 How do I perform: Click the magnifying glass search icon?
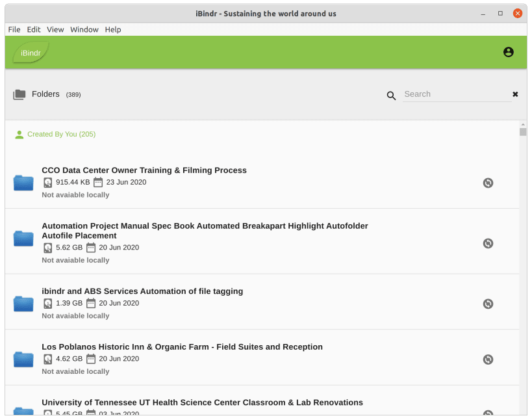click(391, 96)
